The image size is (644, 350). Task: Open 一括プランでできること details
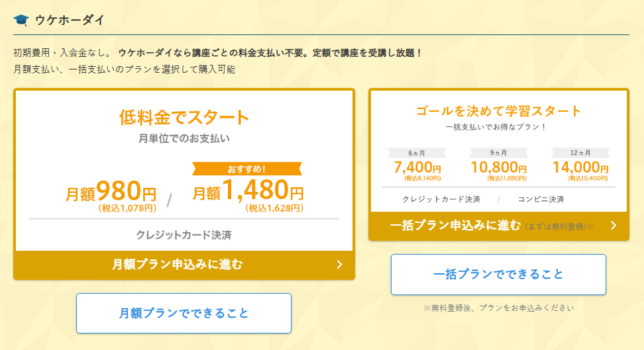(498, 274)
